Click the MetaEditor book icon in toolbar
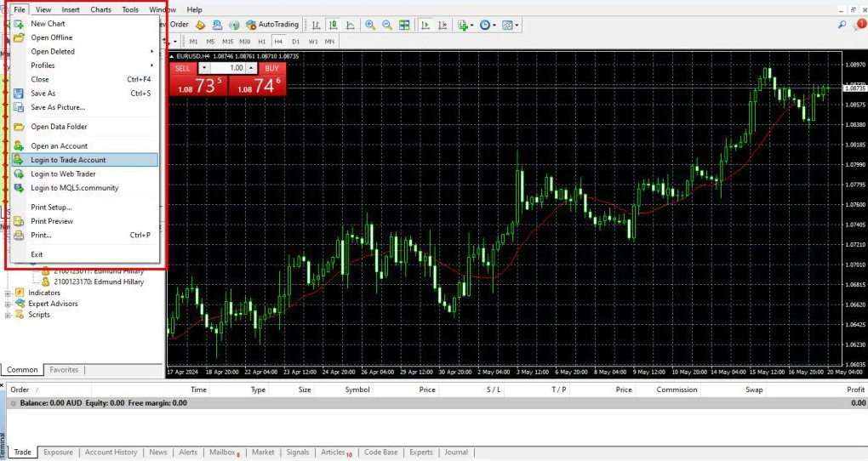Viewport: 868px width, 461px height. click(200, 25)
